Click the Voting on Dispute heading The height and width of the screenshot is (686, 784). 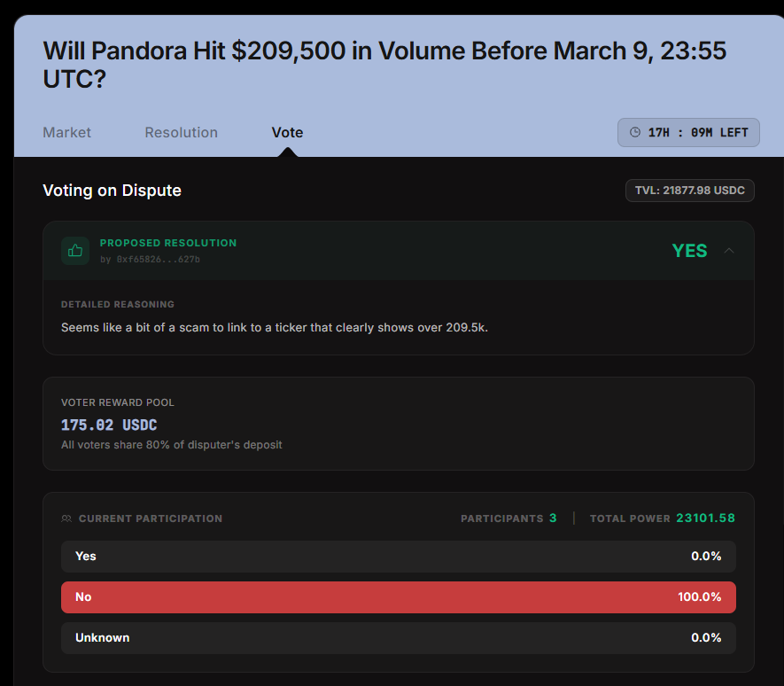[x=112, y=191]
